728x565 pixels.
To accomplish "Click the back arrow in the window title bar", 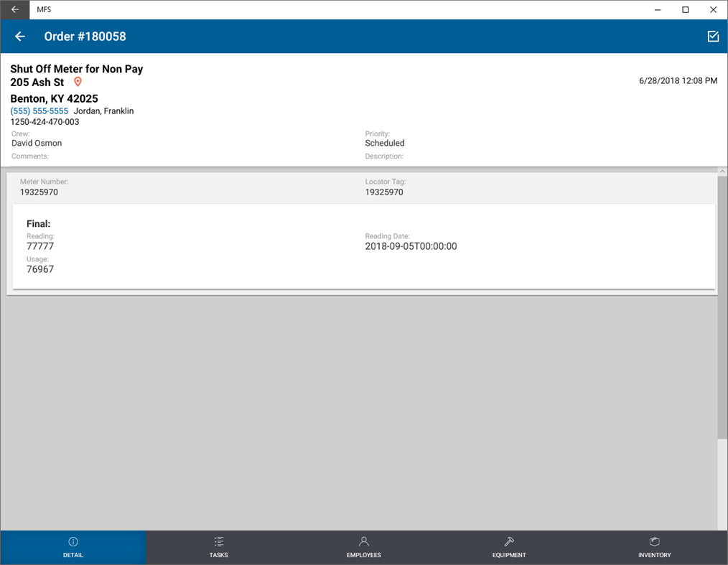I will 14,9.
